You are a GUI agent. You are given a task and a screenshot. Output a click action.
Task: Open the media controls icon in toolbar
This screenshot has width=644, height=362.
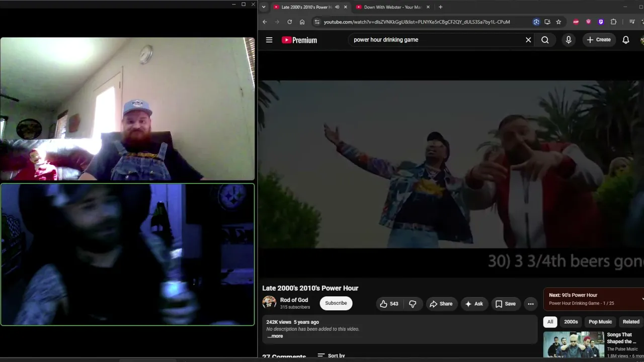tap(632, 22)
